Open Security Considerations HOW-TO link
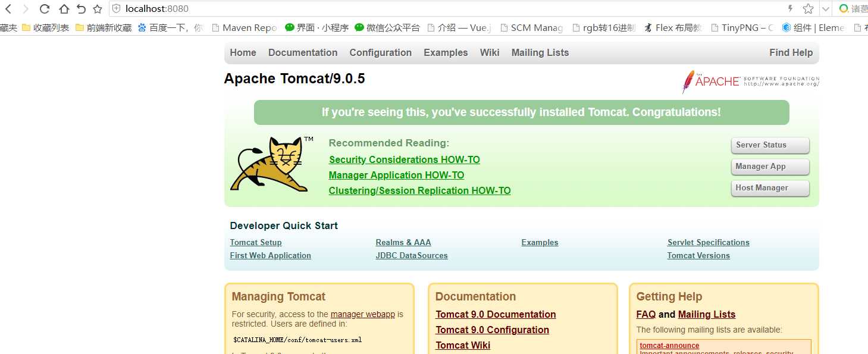The image size is (868, 354). [x=405, y=159]
